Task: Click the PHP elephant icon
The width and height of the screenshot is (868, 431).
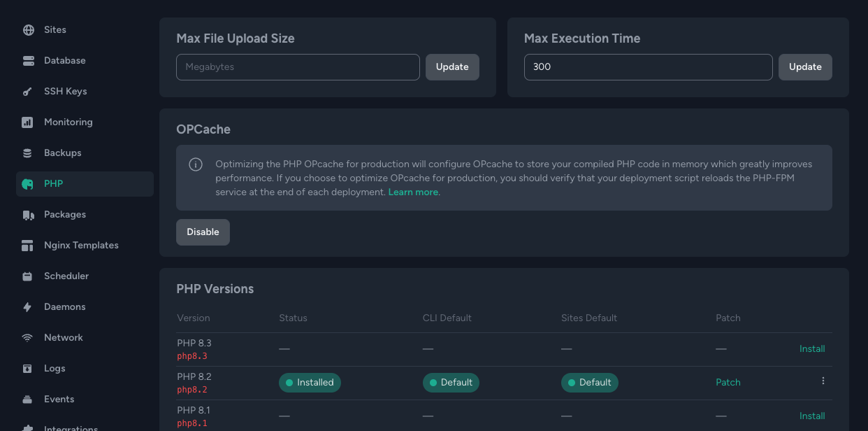Action: pos(28,184)
